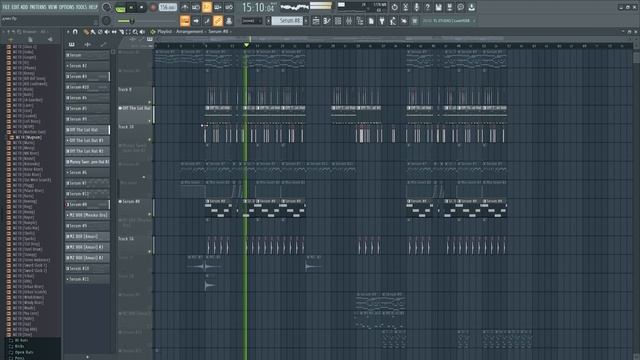Toggle loop recording icon
The image size is (640, 360).
click(x=229, y=7)
